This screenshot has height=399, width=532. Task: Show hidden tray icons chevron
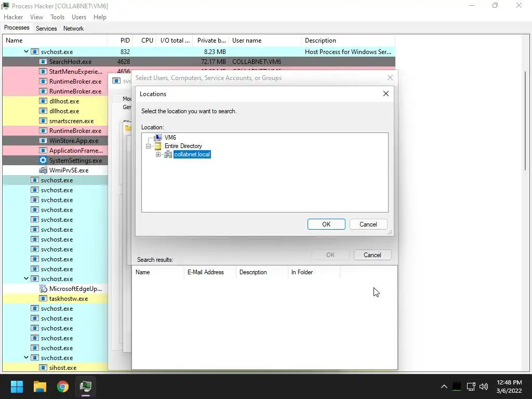[444, 387]
